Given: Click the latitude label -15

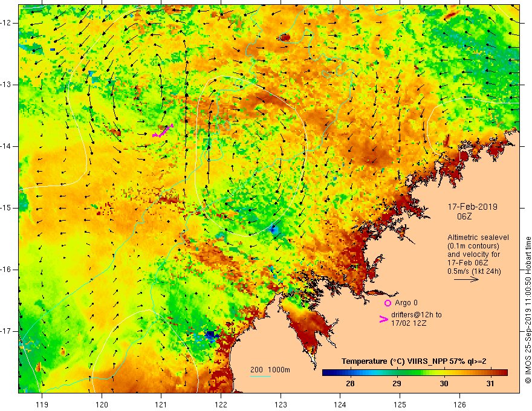Looking at the screenshot, I should click(x=6, y=208).
